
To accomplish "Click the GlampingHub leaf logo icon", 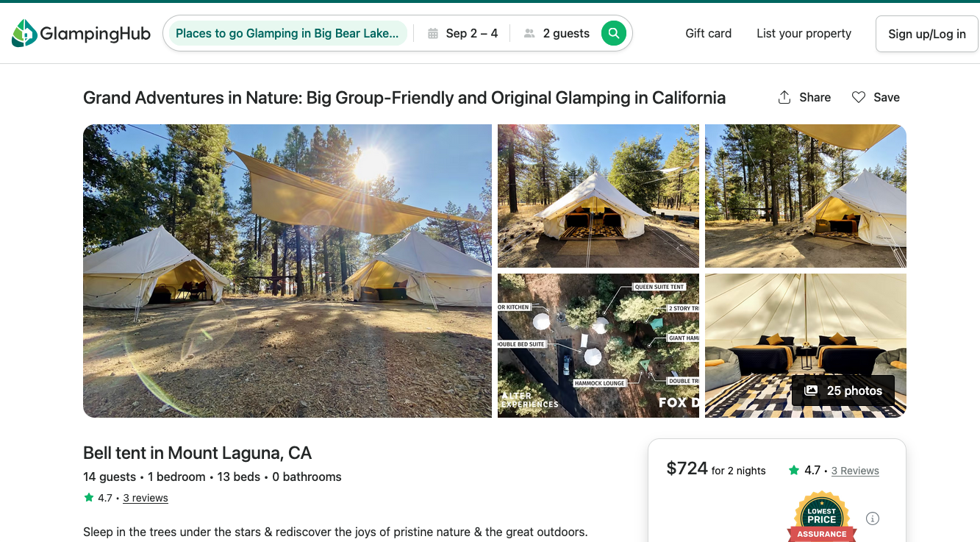I will click(24, 33).
